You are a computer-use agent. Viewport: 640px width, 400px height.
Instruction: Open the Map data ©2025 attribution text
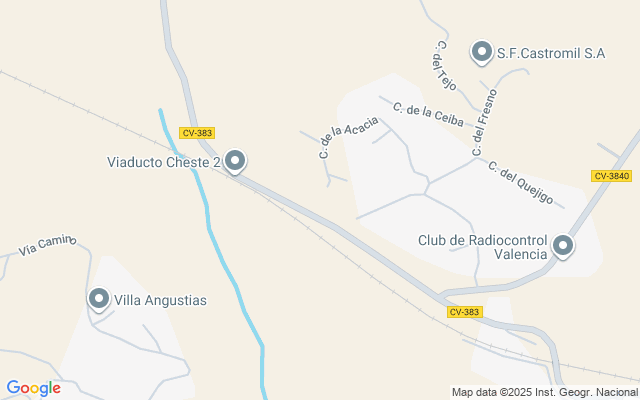pos(545,392)
